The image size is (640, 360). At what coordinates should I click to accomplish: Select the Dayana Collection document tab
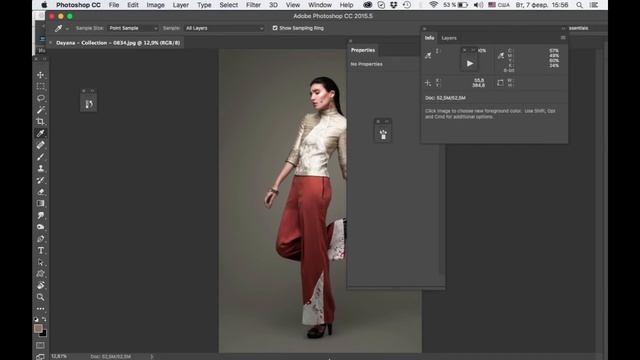pyautogui.click(x=118, y=43)
